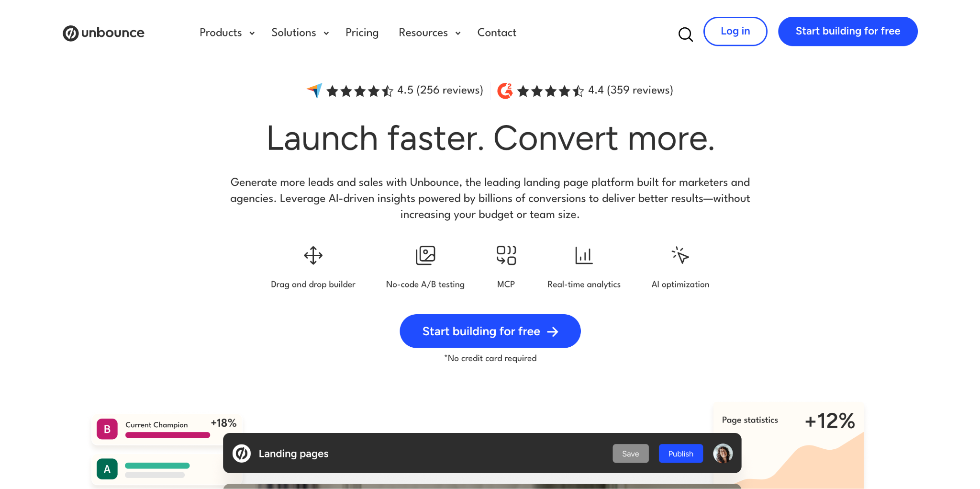Click the 4.5 (256 reviews) rating text
Screen dimensions: 980x489
[x=440, y=90]
